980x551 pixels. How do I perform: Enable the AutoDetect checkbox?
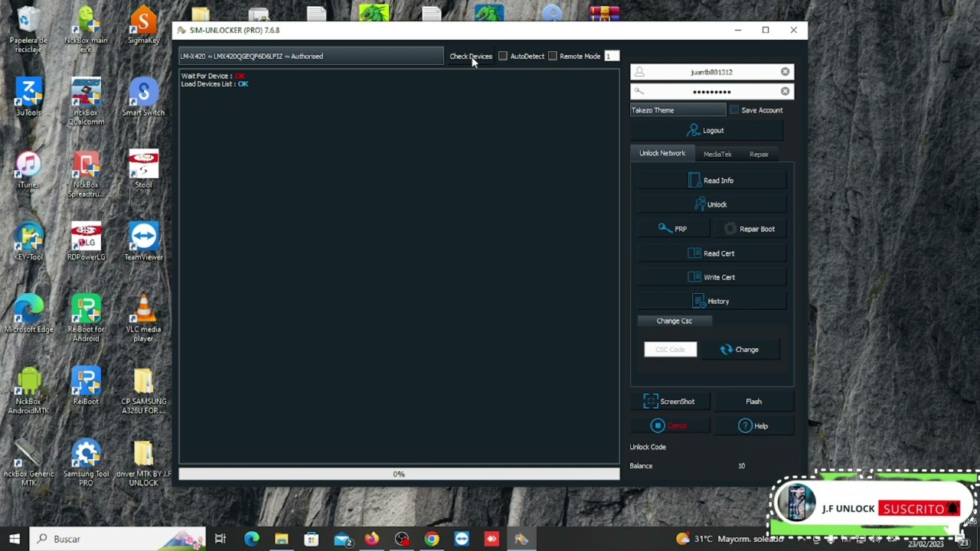tap(503, 56)
